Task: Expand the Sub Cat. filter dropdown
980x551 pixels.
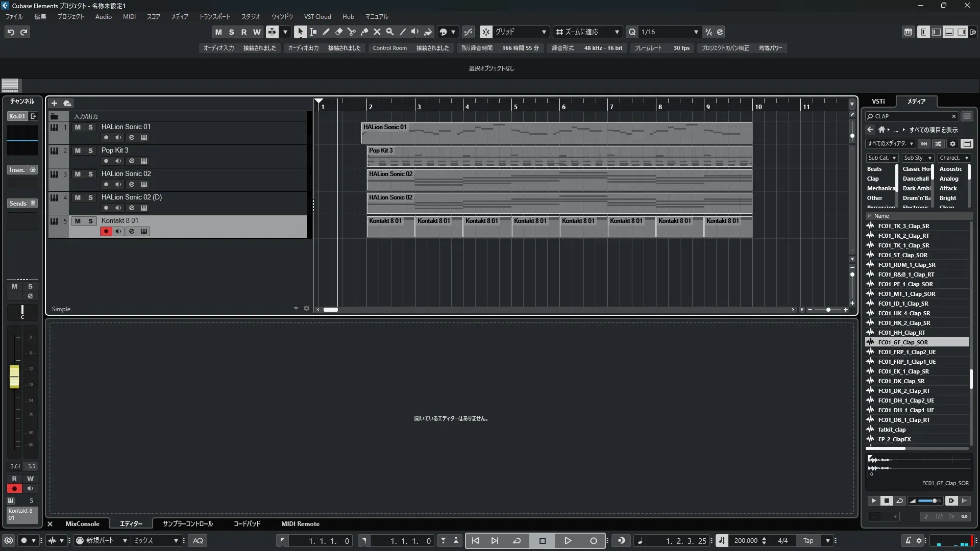Action: (894, 158)
